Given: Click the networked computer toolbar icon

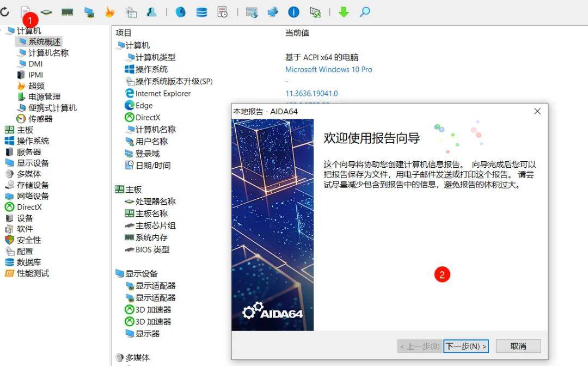Looking at the screenshot, I should (x=89, y=13).
